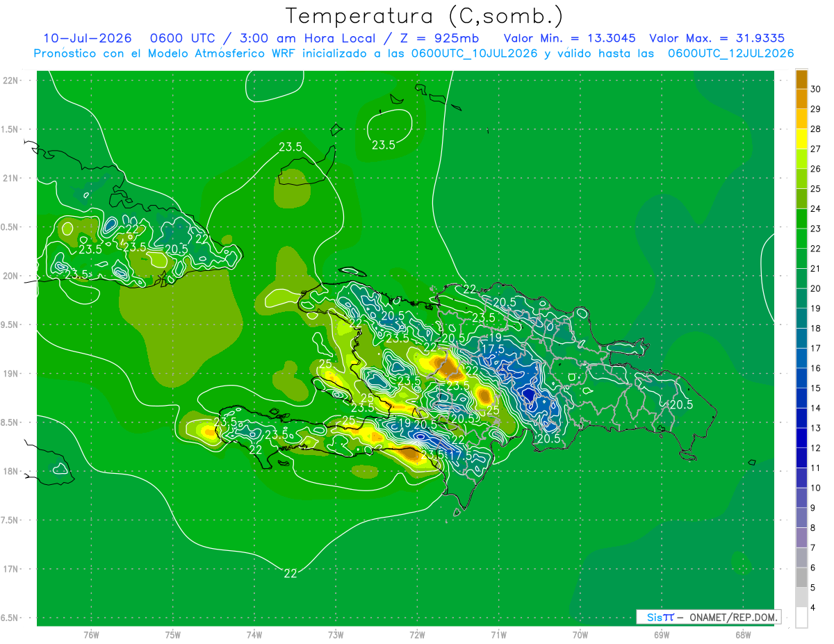Viewport: 834px width, 644px height.
Task: Click the latitude label '17N'
Action: pos(12,569)
